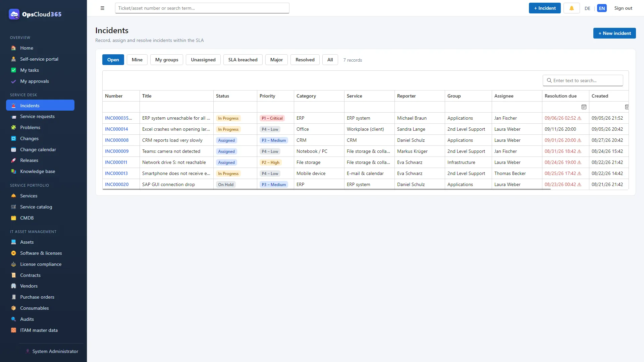
Task: Click the Contracts scroll icon
Action: click(x=13, y=275)
